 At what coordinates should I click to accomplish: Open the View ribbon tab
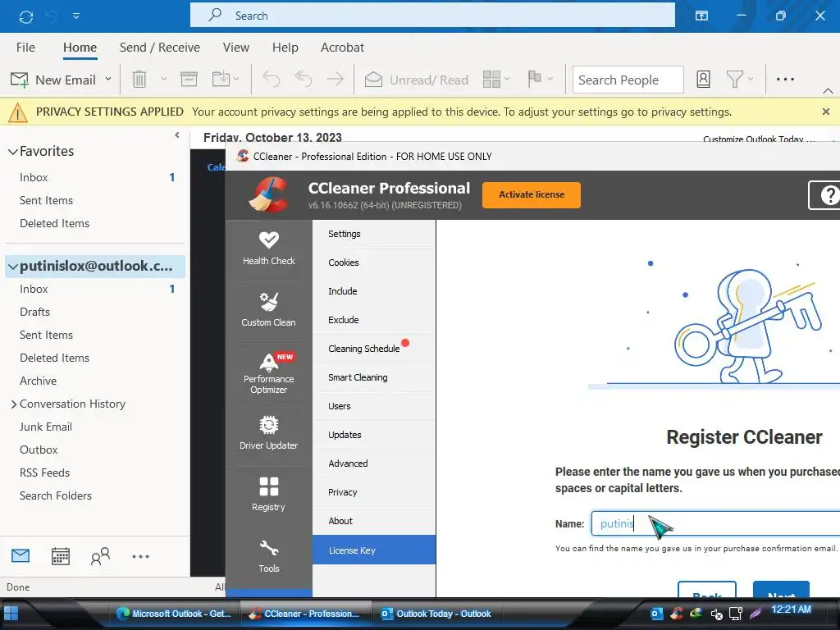tap(236, 47)
